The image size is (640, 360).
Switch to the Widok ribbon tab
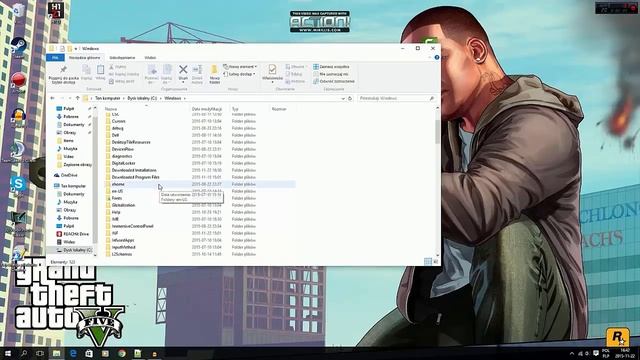click(150, 58)
